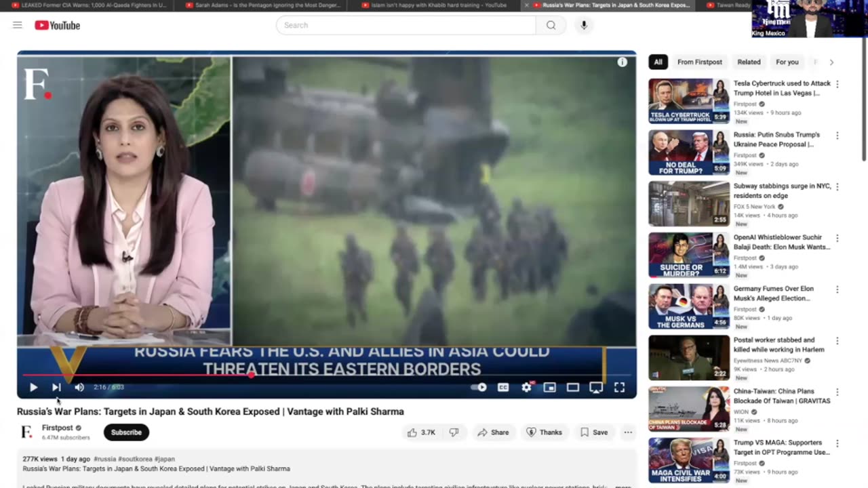Save video to a playlist

pos(593,432)
